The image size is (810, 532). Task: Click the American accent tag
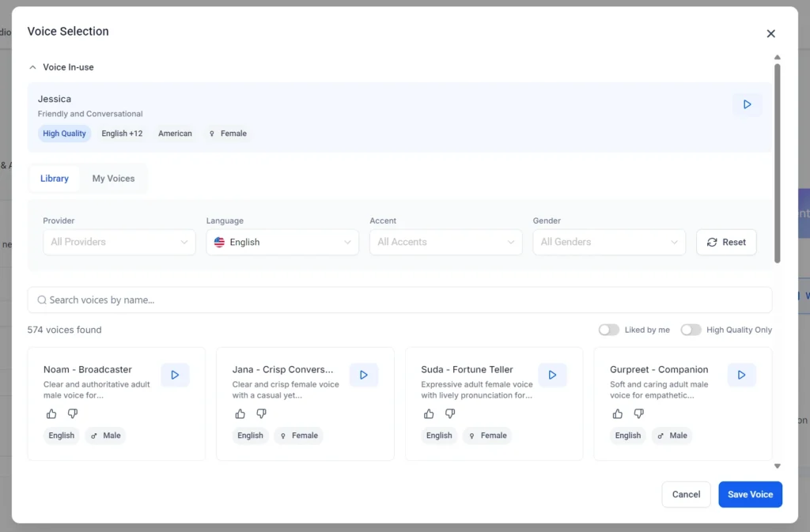(x=175, y=134)
